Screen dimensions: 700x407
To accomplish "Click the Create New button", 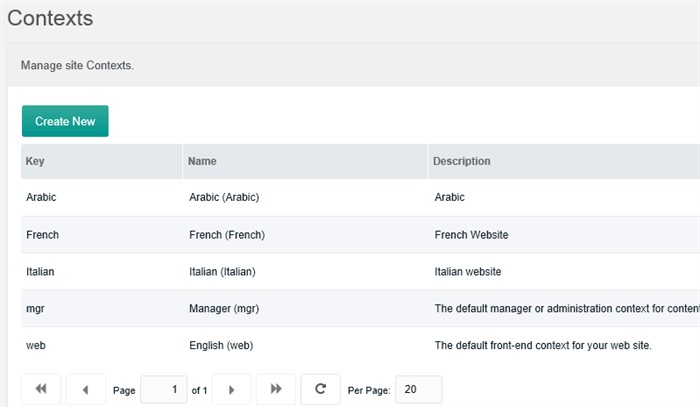I will click(65, 121).
